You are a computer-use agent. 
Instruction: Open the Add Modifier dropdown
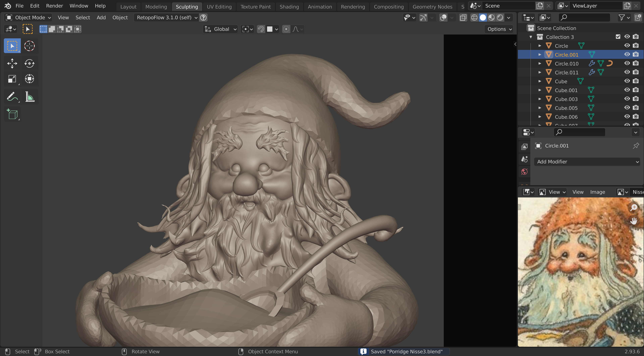586,162
